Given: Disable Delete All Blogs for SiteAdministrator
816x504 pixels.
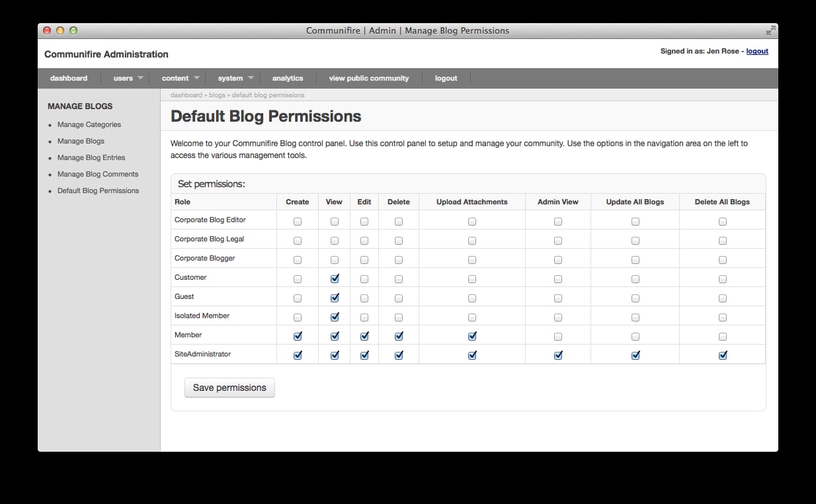Looking at the screenshot, I should click(x=723, y=355).
